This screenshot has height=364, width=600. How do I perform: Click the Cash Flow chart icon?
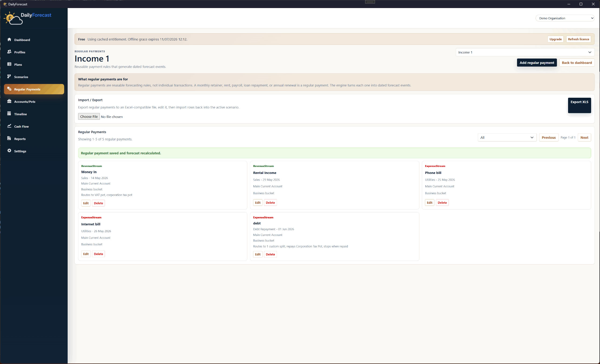(9, 126)
